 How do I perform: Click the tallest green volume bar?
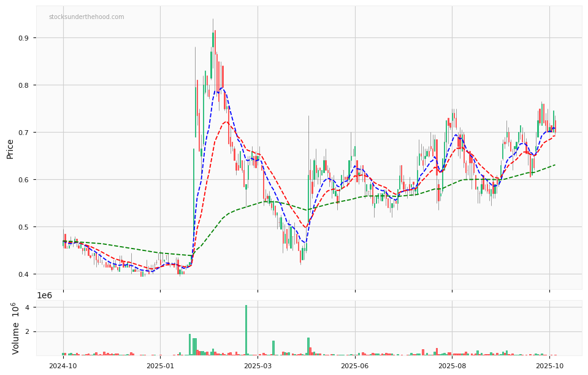click(246, 330)
